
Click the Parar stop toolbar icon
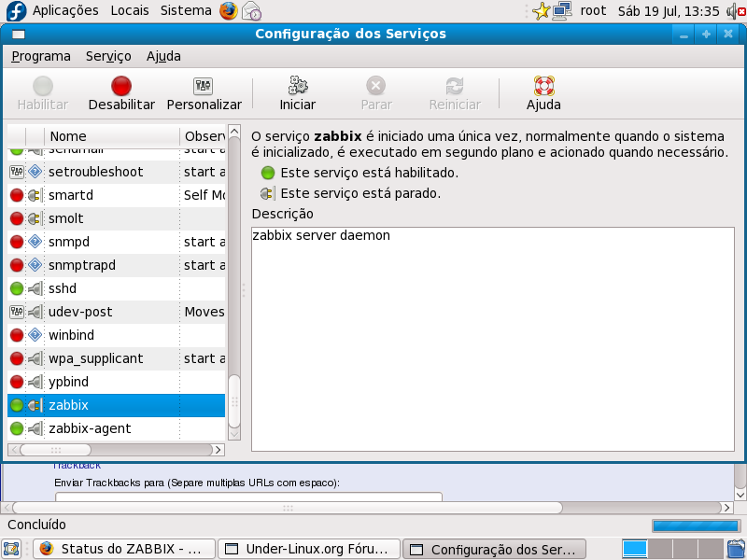tap(376, 86)
